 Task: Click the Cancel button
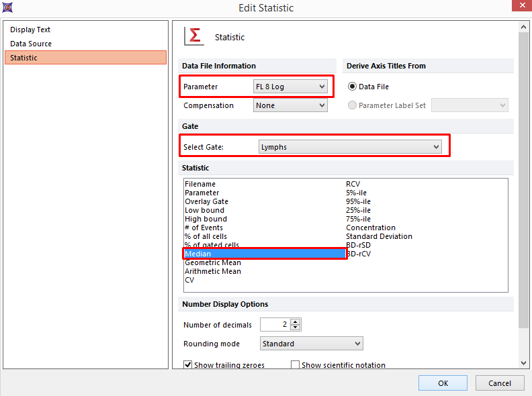coord(500,383)
